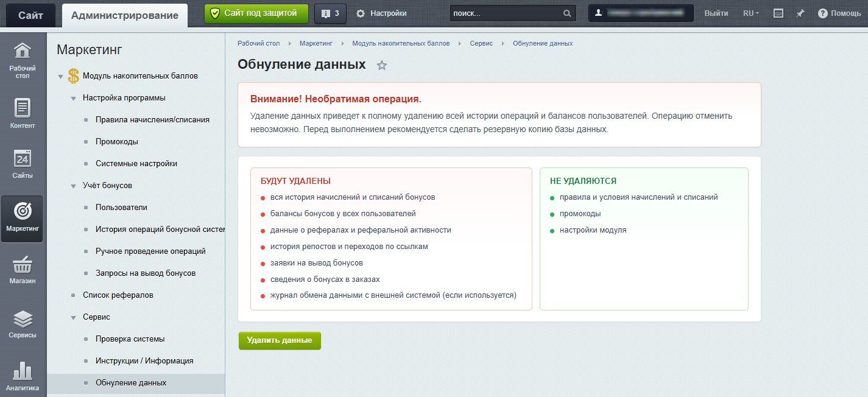
Task: Collapse the Учёт бонусов arrow
Action: pos(73,186)
